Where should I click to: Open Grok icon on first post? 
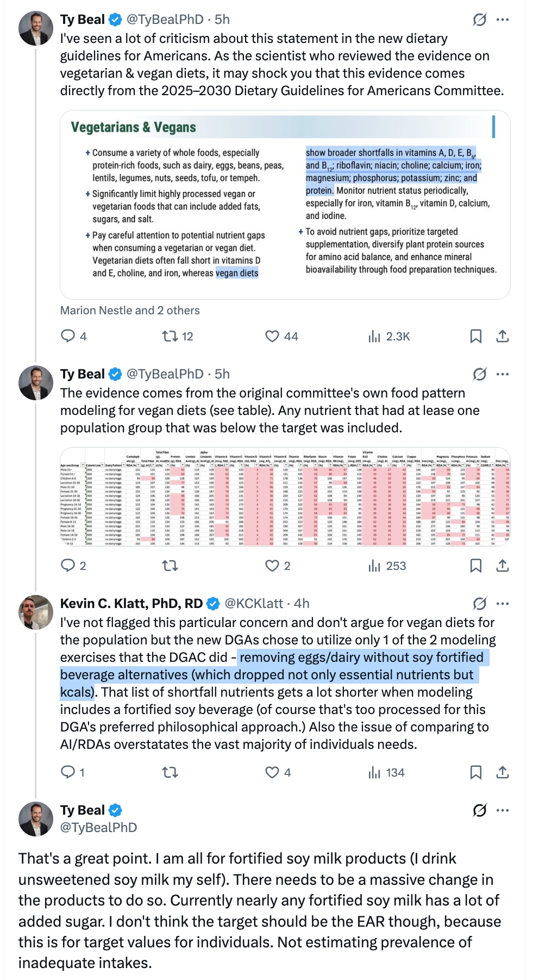479,20
